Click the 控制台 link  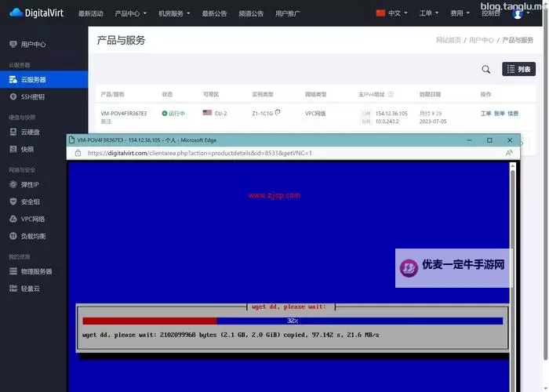click(491, 13)
